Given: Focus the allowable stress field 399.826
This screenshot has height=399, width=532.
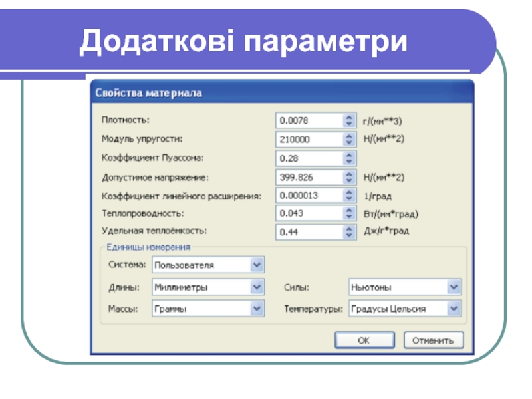Looking at the screenshot, I should click(309, 178).
